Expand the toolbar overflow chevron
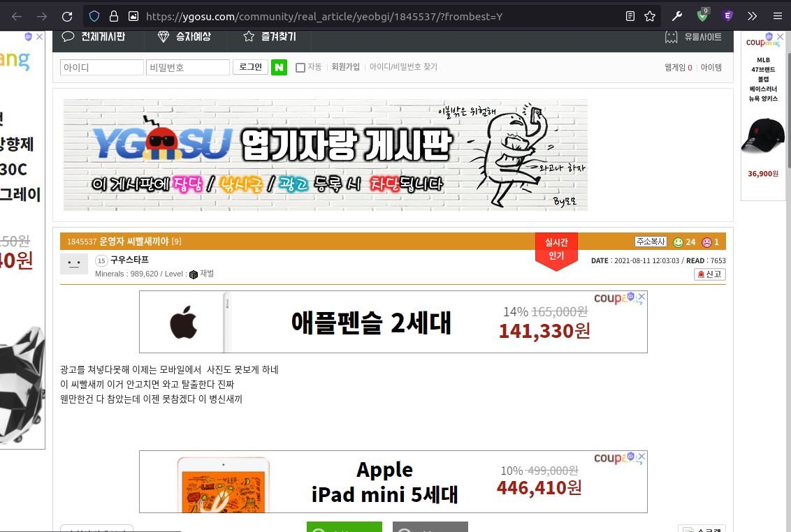The height and width of the screenshot is (532, 791). (x=753, y=15)
